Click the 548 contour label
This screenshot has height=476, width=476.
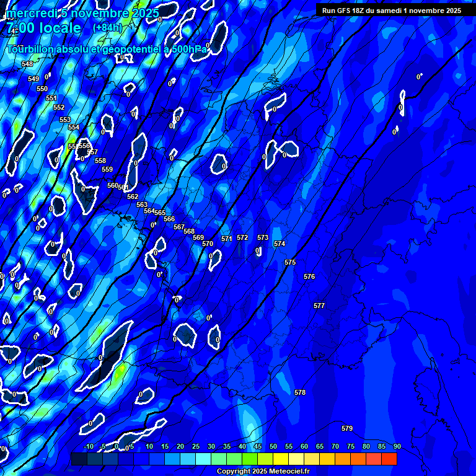click(27, 64)
